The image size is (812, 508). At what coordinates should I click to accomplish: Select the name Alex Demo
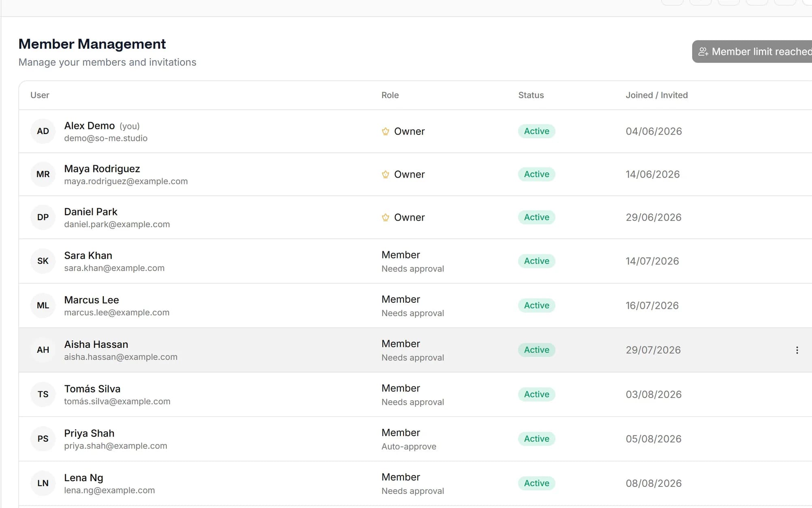click(89, 126)
